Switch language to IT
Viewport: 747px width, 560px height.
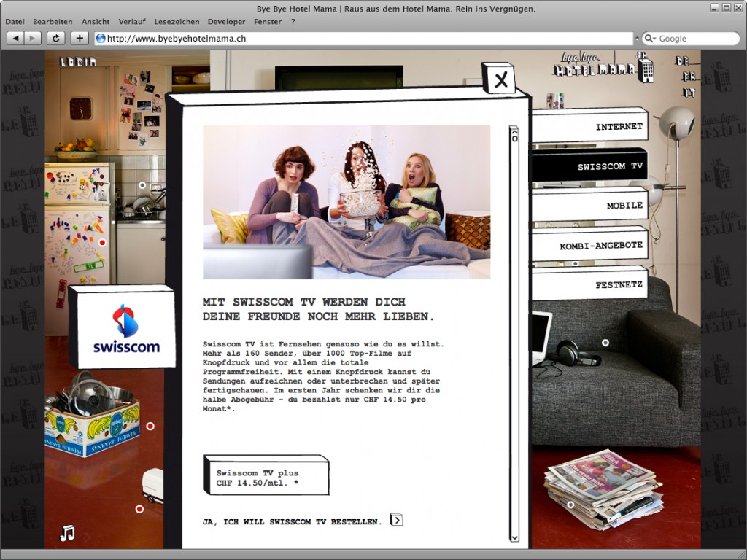tap(689, 93)
